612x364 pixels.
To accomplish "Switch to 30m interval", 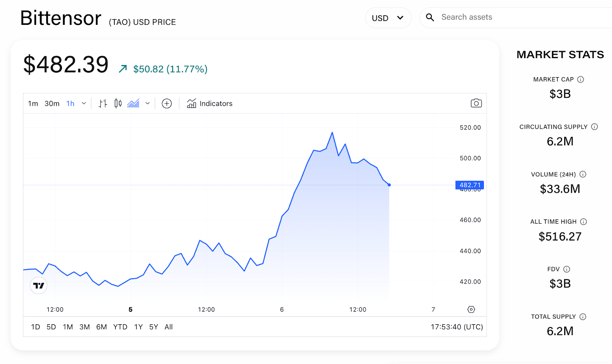I will tap(52, 104).
